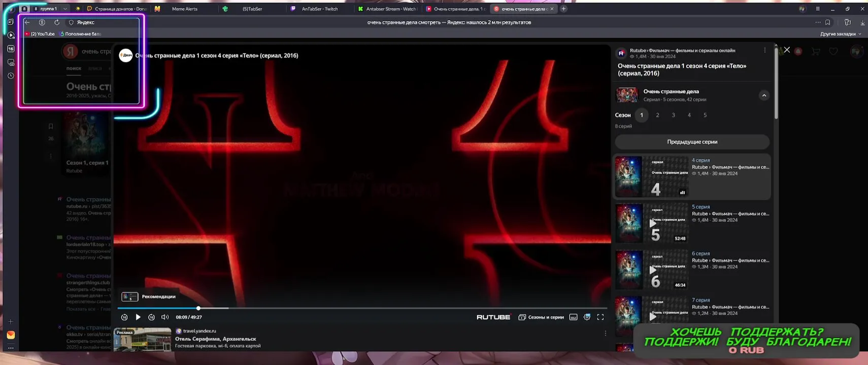Select season 4
This screenshot has width=868, height=365.
pyautogui.click(x=689, y=115)
